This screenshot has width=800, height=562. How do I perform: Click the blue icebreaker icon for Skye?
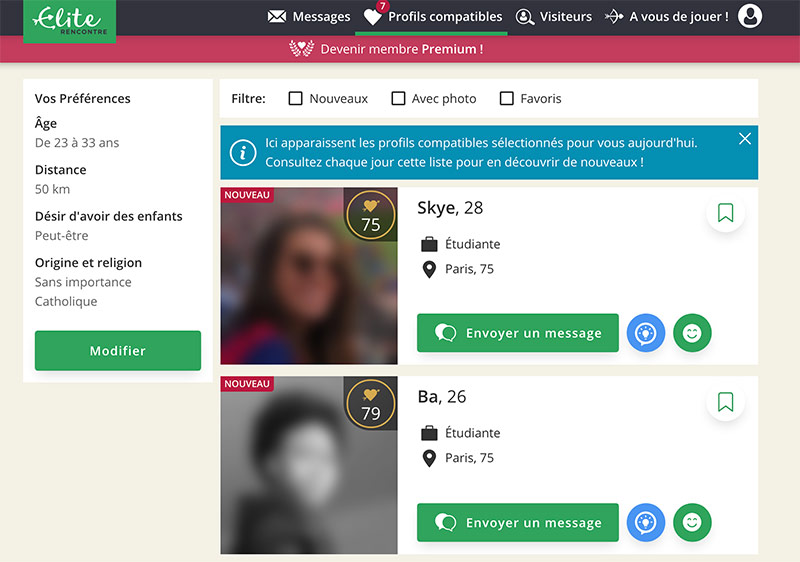[645, 333]
